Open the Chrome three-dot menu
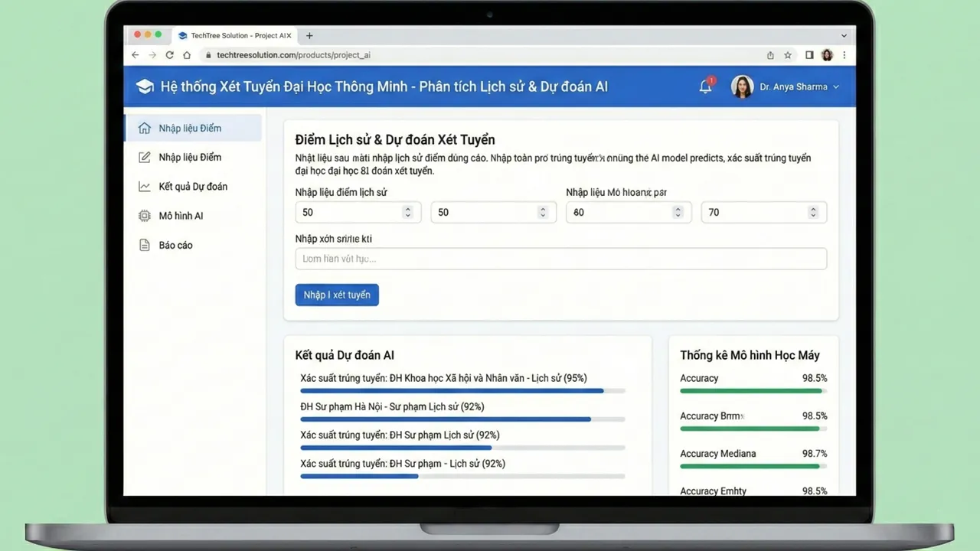This screenshot has height=551, width=980. click(x=844, y=55)
